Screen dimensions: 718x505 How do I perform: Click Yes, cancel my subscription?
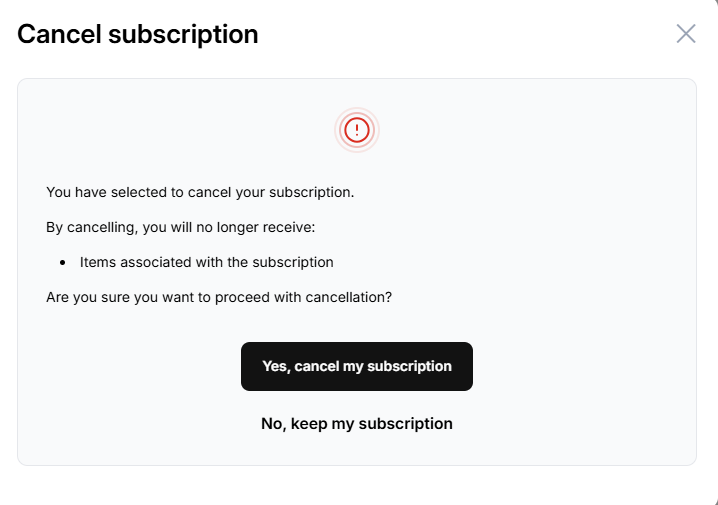click(357, 366)
